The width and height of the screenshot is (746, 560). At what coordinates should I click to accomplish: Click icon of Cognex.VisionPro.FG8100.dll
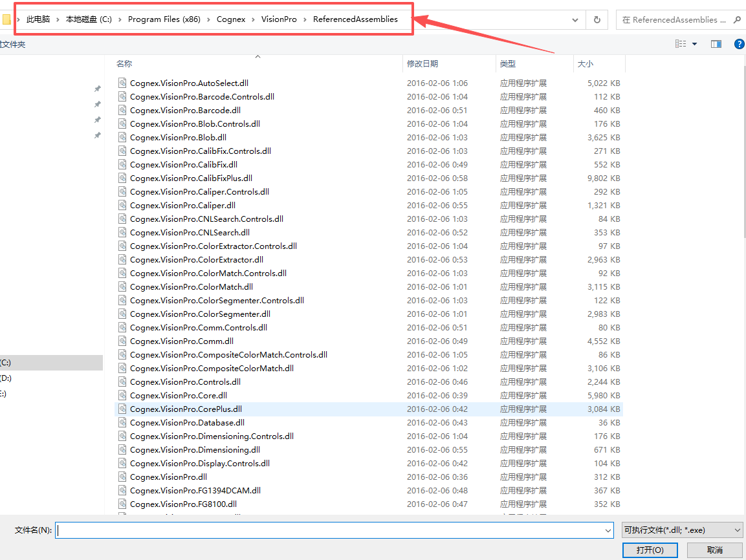pyautogui.click(x=122, y=504)
